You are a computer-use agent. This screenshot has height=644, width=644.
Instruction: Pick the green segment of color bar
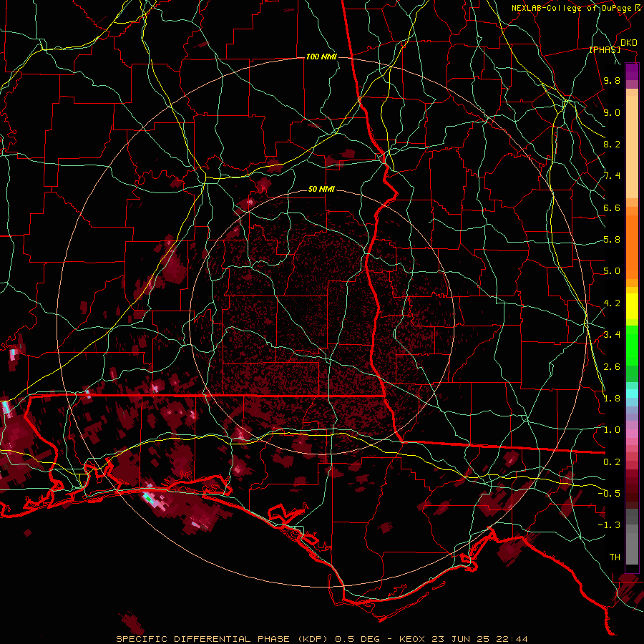coord(632,345)
